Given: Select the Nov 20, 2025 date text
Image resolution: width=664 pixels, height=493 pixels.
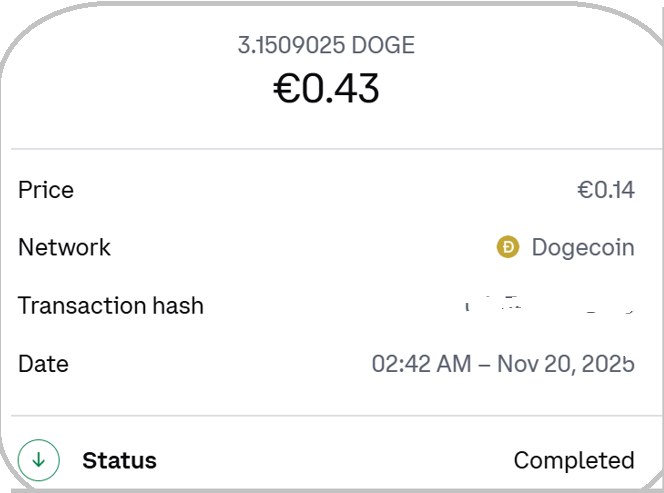Looking at the screenshot, I should pos(565,363).
